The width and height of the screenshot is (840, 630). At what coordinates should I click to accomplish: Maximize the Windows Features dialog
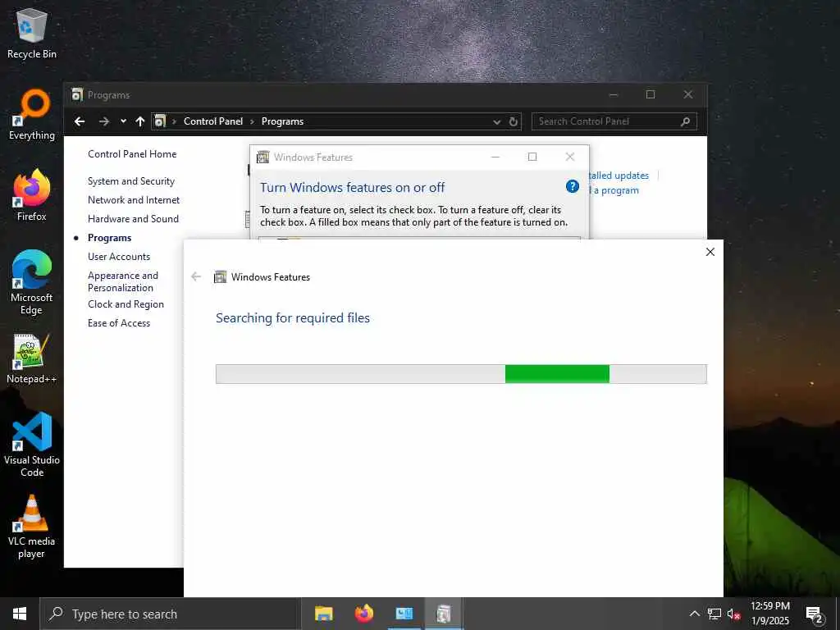[x=532, y=157]
